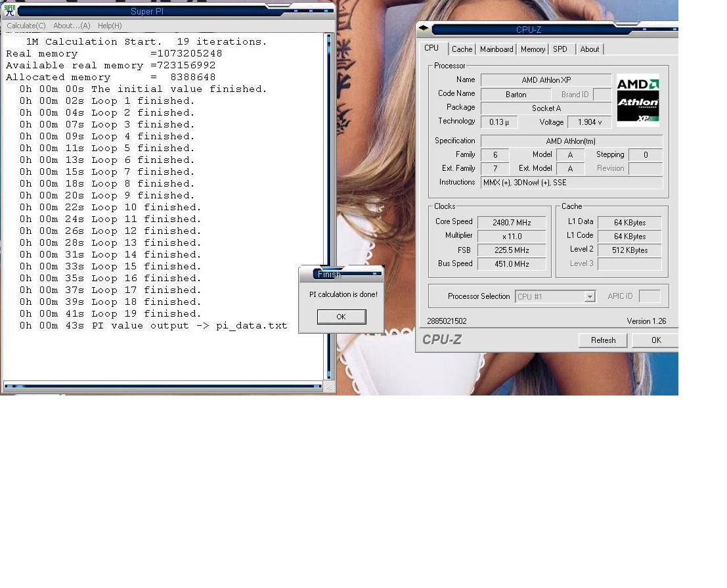
Task: Click the CPU-Z title bar icon
Action: (424, 29)
